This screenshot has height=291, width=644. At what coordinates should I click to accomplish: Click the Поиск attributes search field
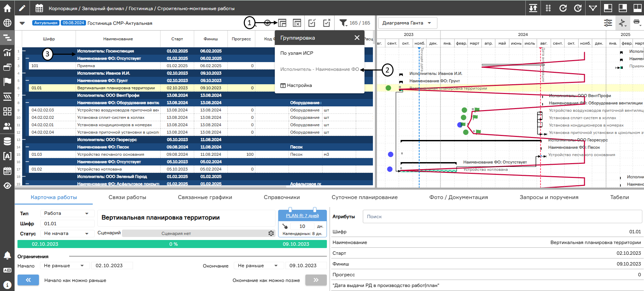502,216
